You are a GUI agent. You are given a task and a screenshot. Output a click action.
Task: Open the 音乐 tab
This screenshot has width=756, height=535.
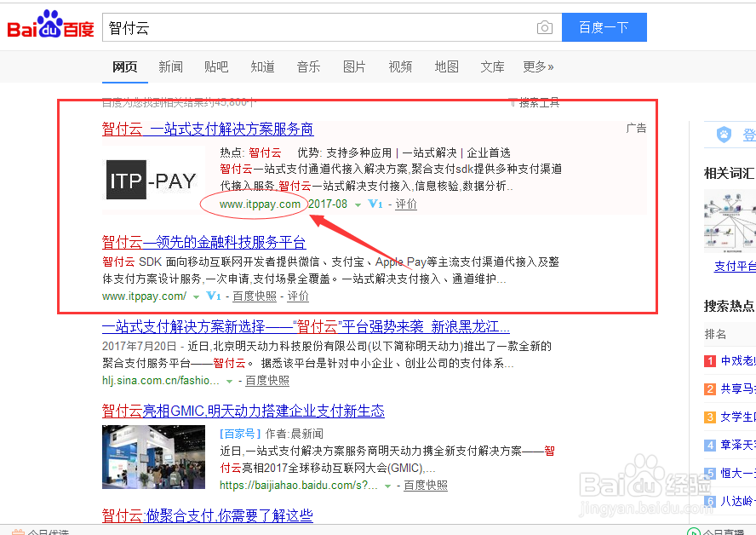pos(308,66)
